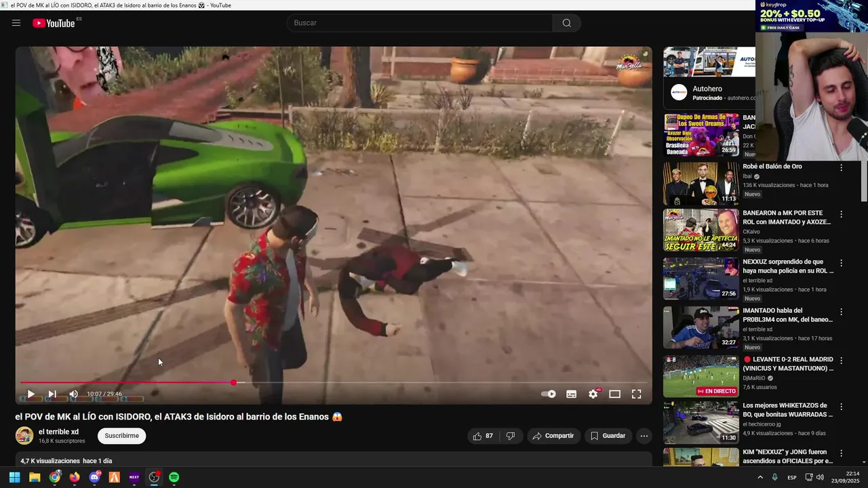The height and width of the screenshot is (488, 868).
Task: Click Ibai channel name under video
Action: (x=747, y=176)
